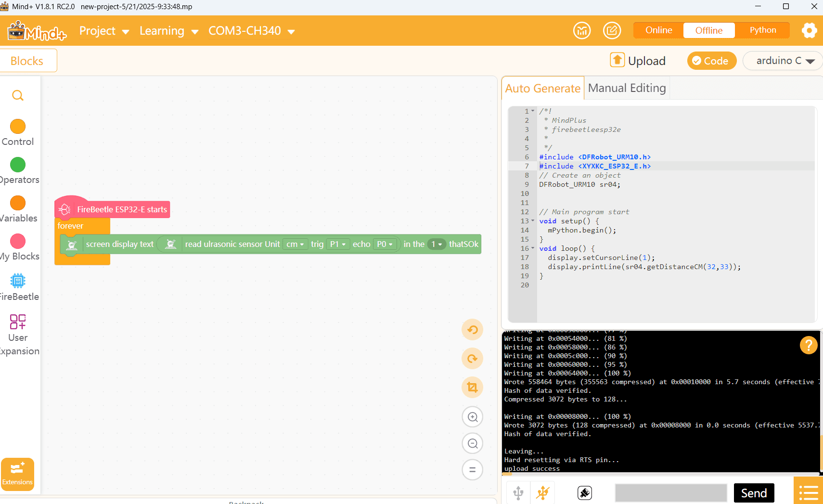Image resolution: width=823 pixels, height=504 pixels.
Task: Open the COM3-CH340 port dropdown
Action: pyautogui.click(x=251, y=31)
